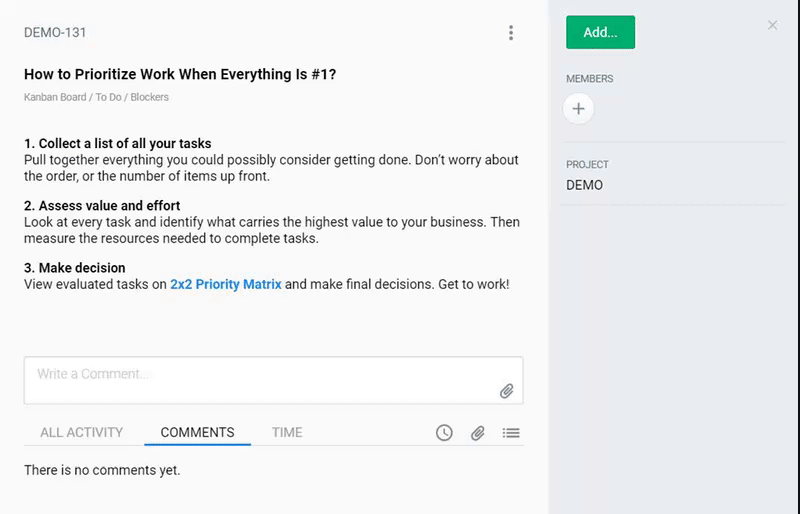Select the COMMENTS tab
The image size is (800, 514).
click(197, 433)
